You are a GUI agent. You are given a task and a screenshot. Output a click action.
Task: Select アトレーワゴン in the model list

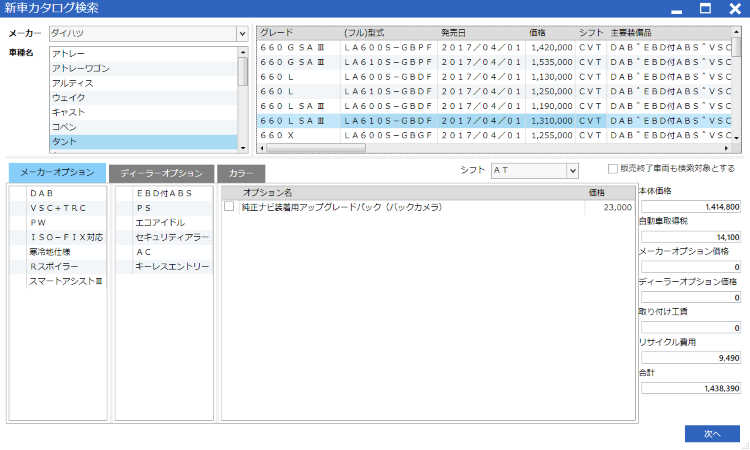pos(143,68)
